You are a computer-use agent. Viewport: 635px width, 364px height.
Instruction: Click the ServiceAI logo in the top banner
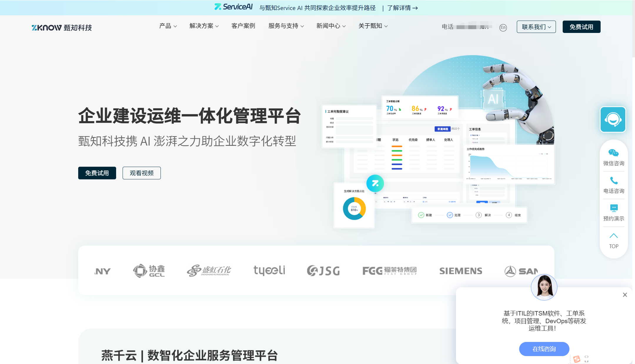pyautogui.click(x=234, y=7)
